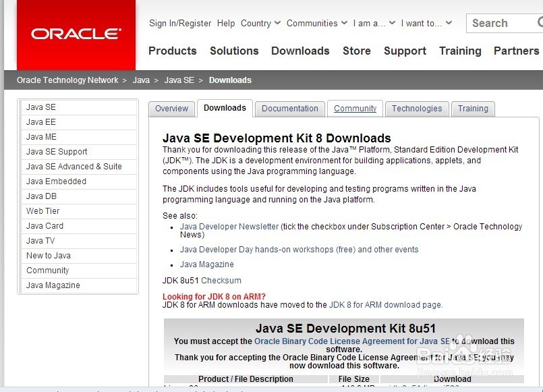Open the Support menu
Image resolution: width=543 pixels, height=392 pixels.
click(405, 51)
